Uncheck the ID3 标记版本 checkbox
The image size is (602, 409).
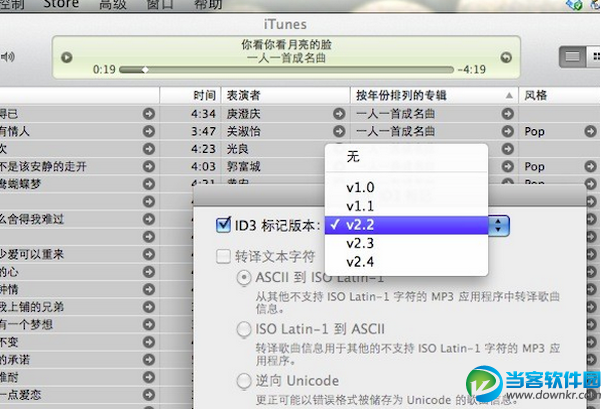223,225
